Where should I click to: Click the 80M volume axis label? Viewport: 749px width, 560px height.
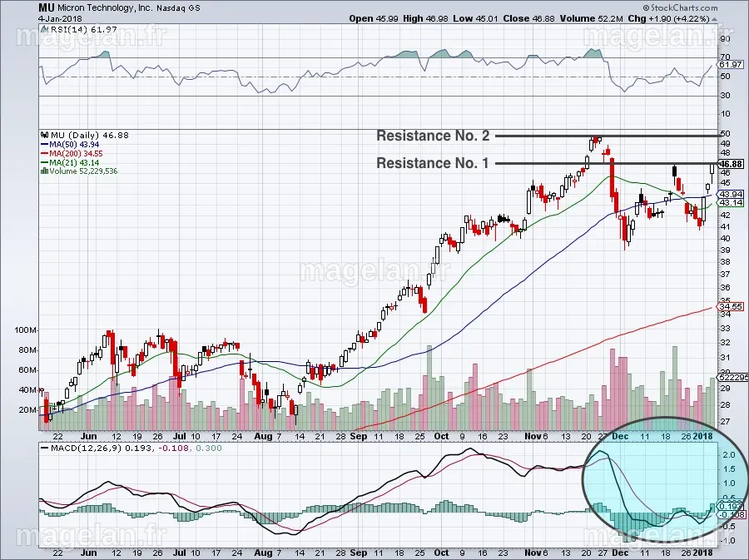(x=27, y=350)
